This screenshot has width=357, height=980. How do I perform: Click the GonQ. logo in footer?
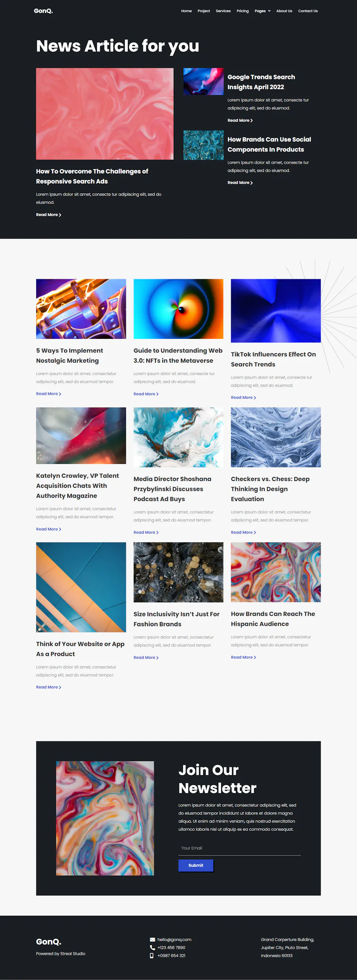tap(48, 942)
